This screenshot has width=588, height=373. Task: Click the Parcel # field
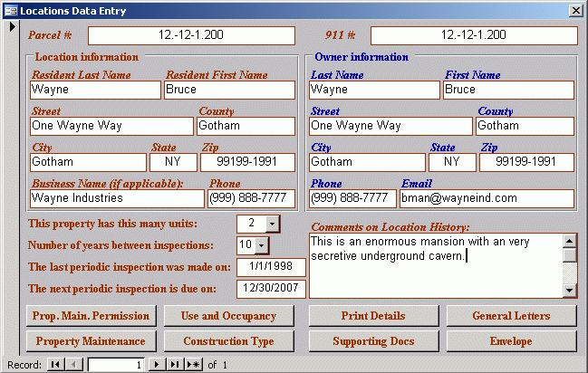coord(191,35)
